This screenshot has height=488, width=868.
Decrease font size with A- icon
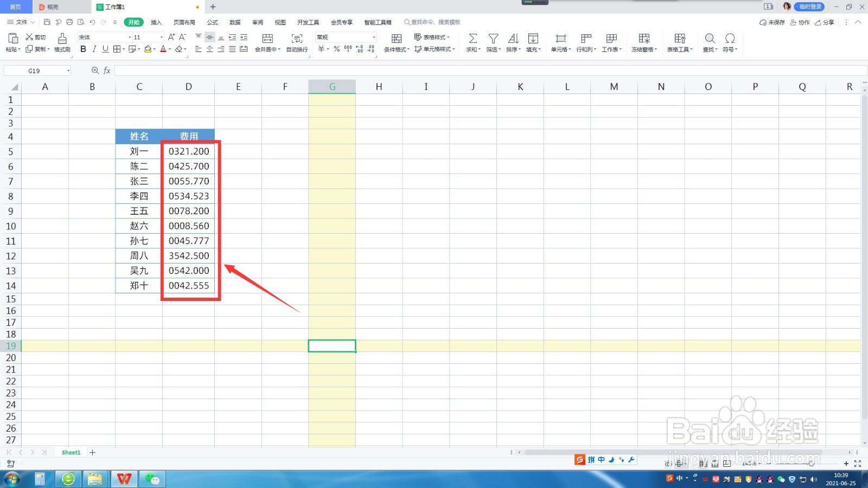(x=182, y=37)
